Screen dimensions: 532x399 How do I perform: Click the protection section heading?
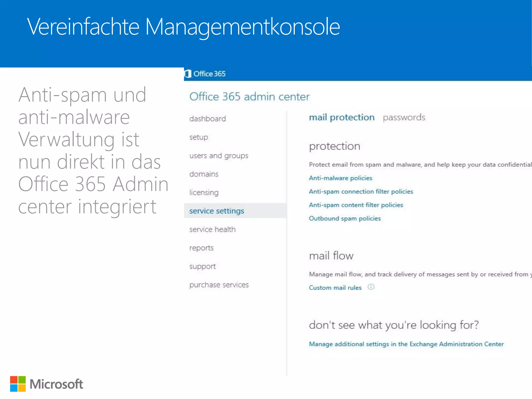click(x=335, y=146)
